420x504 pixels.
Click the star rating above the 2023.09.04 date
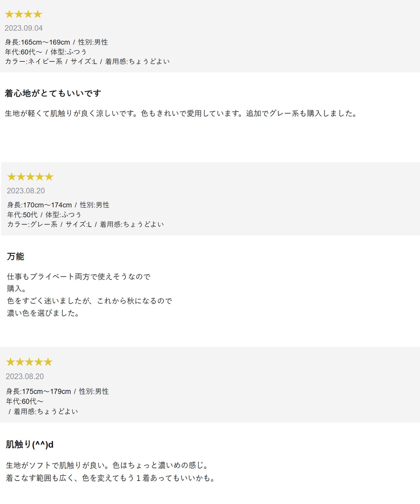tap(24, 14)
